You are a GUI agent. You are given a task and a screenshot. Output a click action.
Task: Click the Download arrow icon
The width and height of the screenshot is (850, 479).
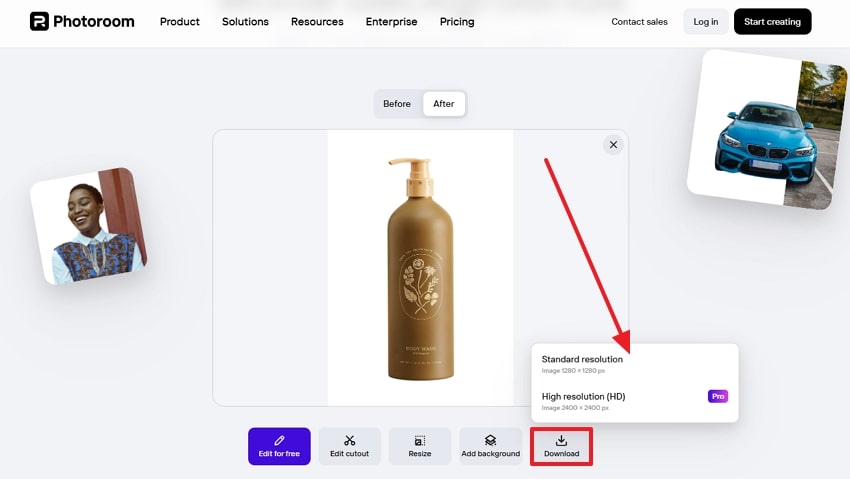point(561,440)
